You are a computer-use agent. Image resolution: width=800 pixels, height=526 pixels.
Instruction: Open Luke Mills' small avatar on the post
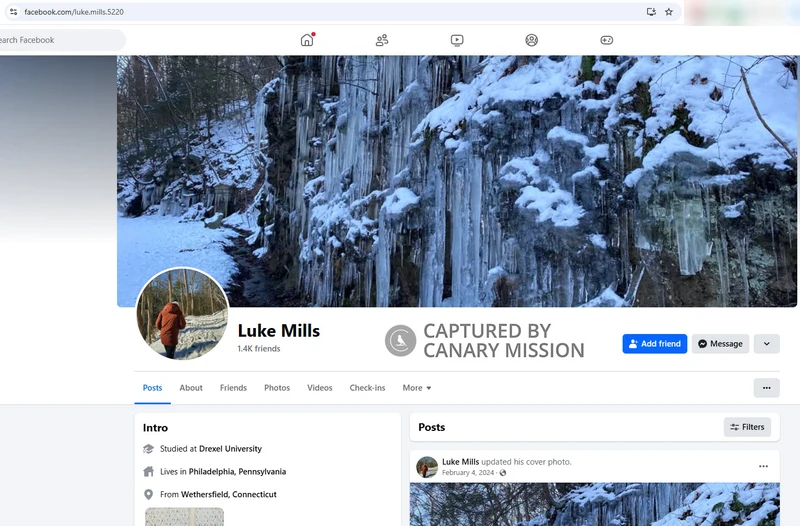click(x=427, y=467)
